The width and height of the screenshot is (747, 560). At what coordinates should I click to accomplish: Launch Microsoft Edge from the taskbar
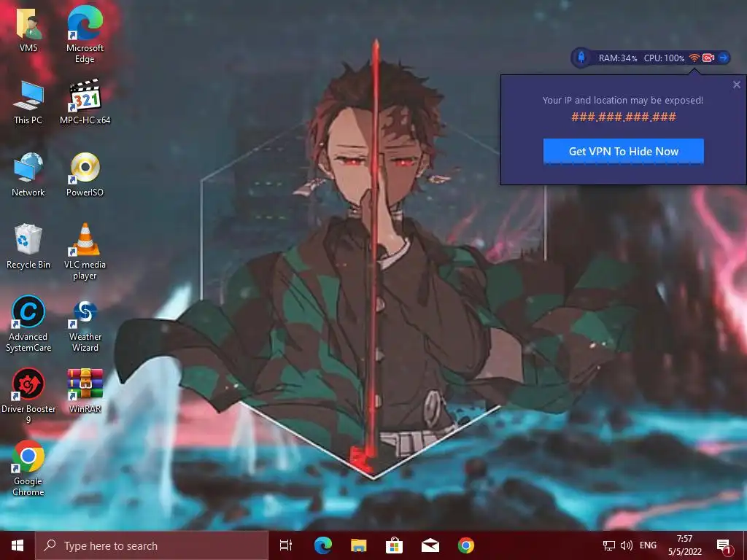point(323,545)
